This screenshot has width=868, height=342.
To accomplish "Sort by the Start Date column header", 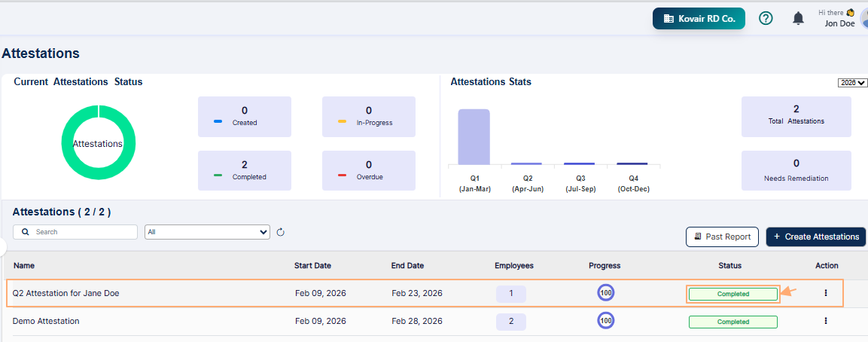I will [312, 265].
